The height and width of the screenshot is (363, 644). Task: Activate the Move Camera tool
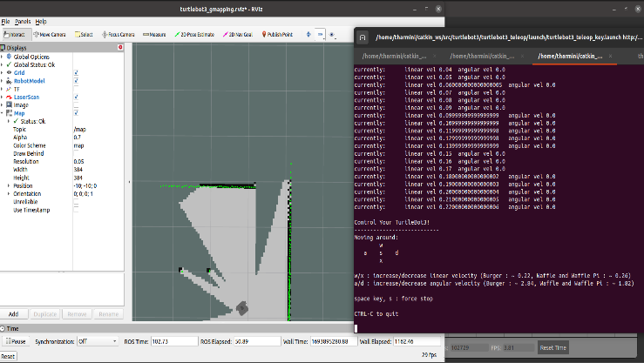49,35
